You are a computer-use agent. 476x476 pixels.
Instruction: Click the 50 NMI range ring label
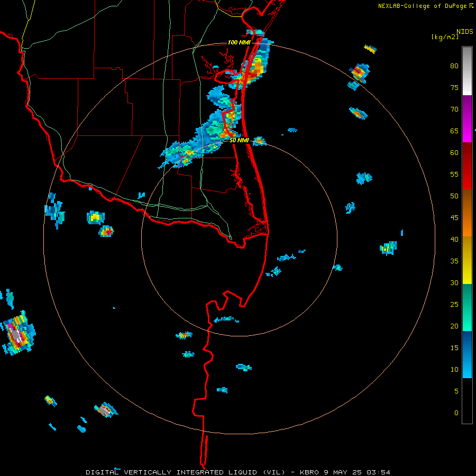click(x=239, y=140)
